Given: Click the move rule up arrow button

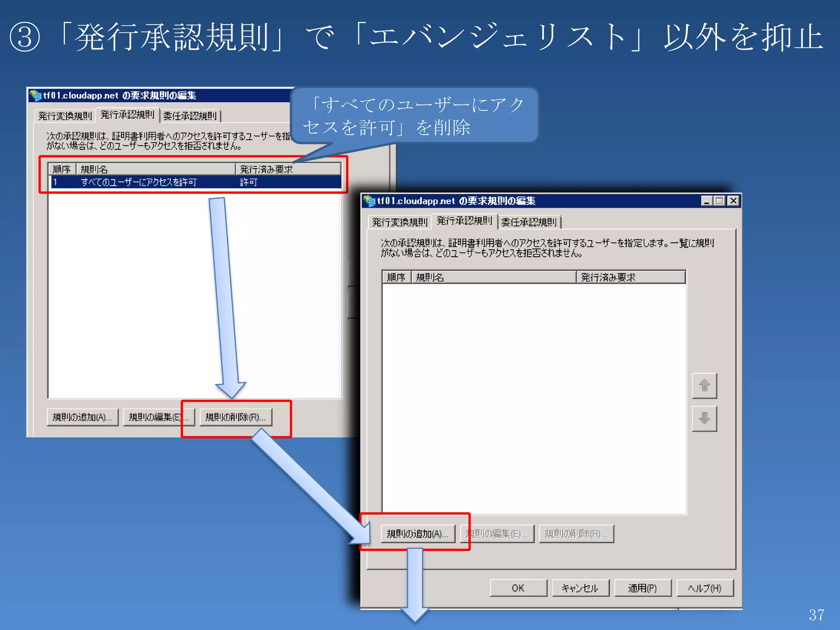Looking at the screenshot, I should coord(704,386).
